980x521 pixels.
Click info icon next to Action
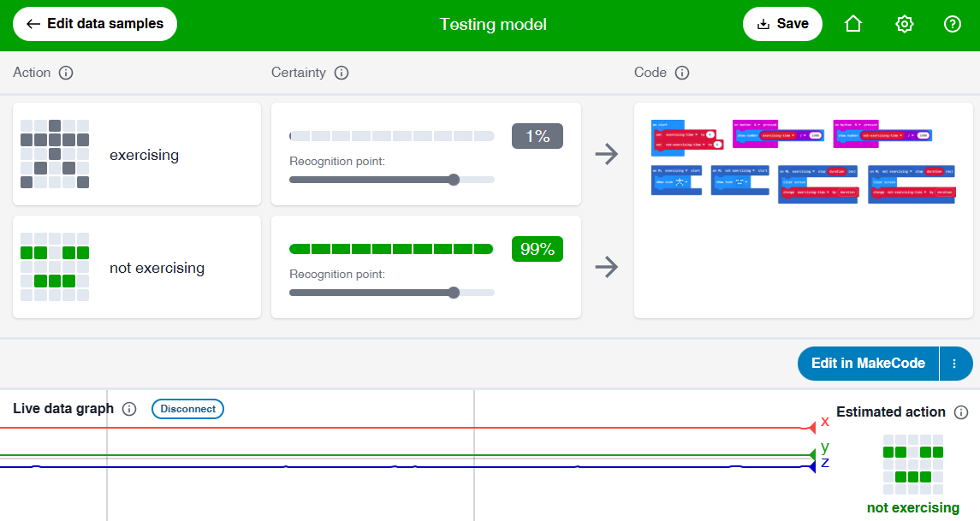pyautogui.click(x=66, y=73)
